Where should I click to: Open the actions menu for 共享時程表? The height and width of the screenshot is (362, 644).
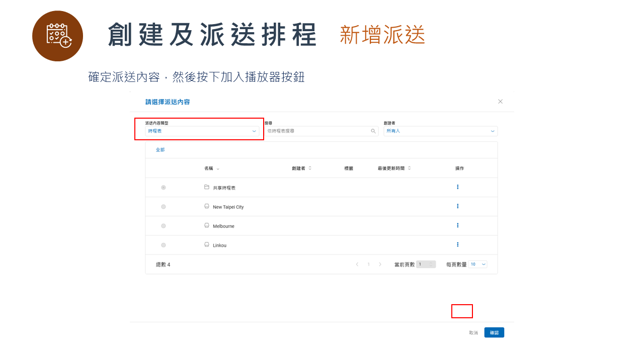pyautogui.click(x=457, y=187)
